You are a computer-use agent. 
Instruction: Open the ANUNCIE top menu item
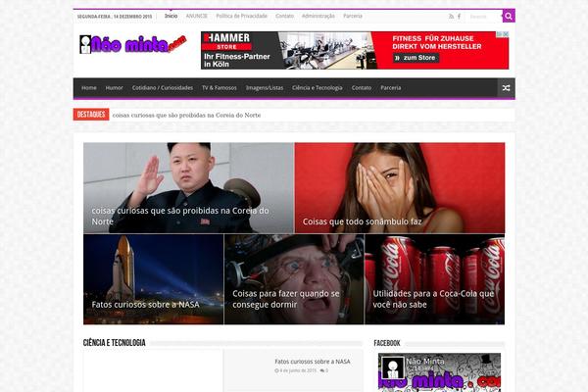pyautogui.click(x=197, y=16)
